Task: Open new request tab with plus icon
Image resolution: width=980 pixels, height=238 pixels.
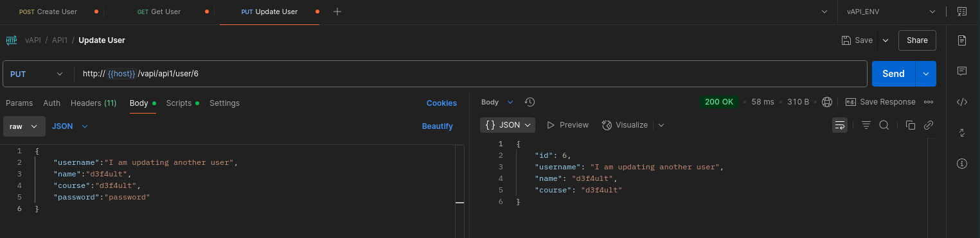Action: (337, 12)
